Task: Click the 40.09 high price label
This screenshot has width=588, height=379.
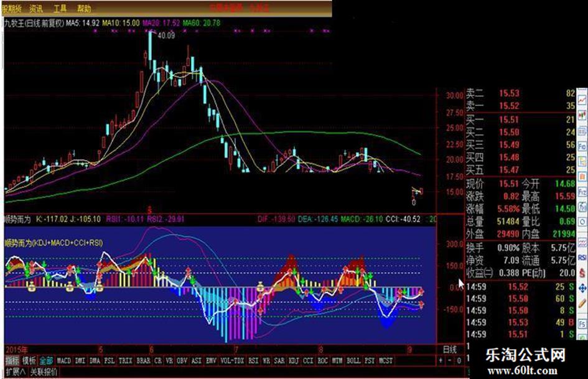Action: (166, 35)
